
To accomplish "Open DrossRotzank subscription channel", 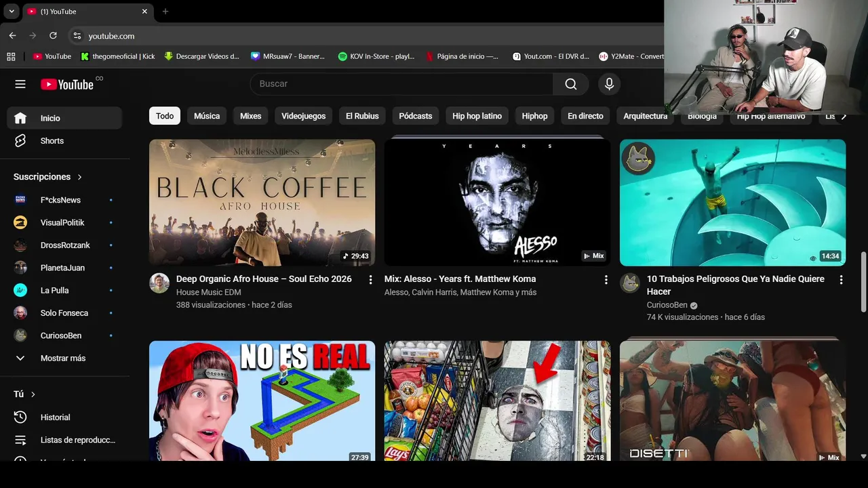I will coord(64,245).
